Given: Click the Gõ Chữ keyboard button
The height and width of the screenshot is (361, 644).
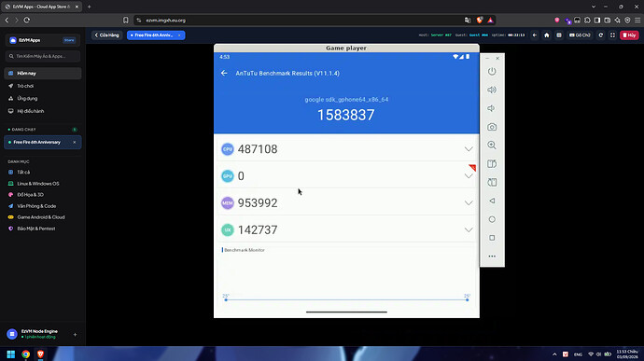Looking at the screenshot, I should [580, 35].
